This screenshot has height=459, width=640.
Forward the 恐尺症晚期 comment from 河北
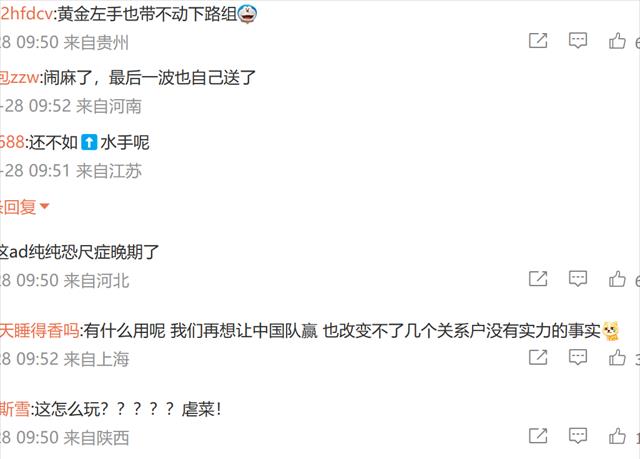pyautogui.click(x=538, y=279)
